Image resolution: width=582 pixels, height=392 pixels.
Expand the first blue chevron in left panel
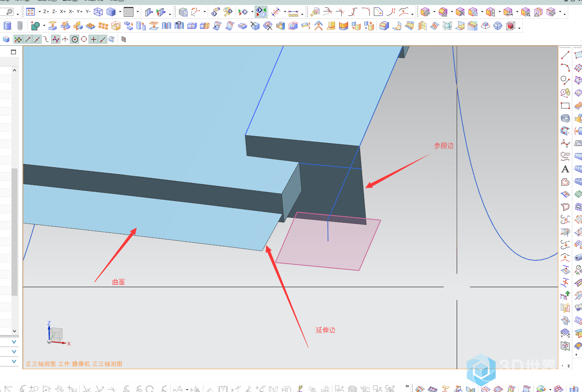pos(14,342)
